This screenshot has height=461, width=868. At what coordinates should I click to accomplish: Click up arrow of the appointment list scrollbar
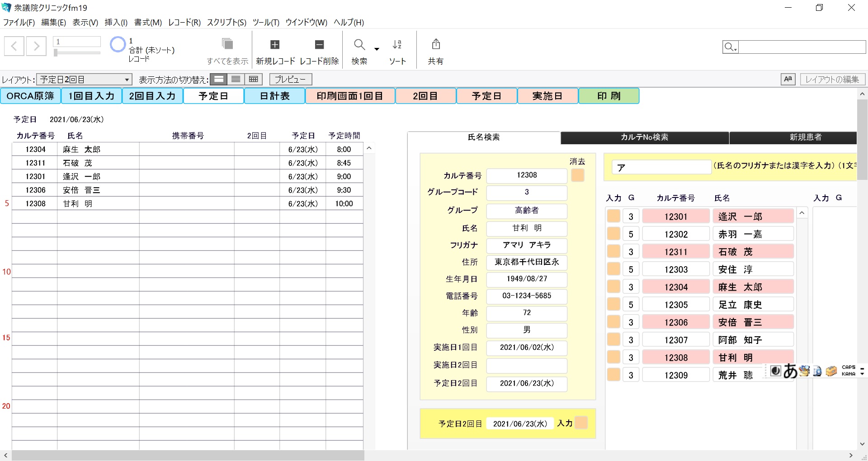point(369,148)
